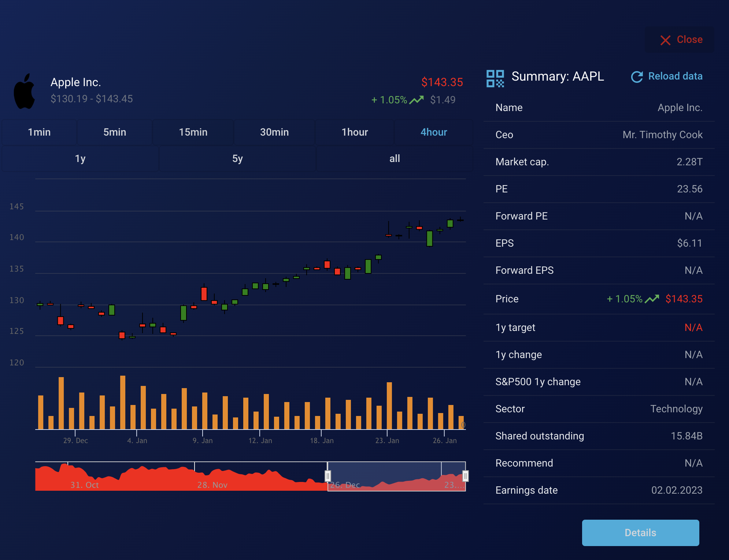Click the red X close icon
The width and height of the screenshot is (729, 560).
pyautogui.click(x=665, y=40)
